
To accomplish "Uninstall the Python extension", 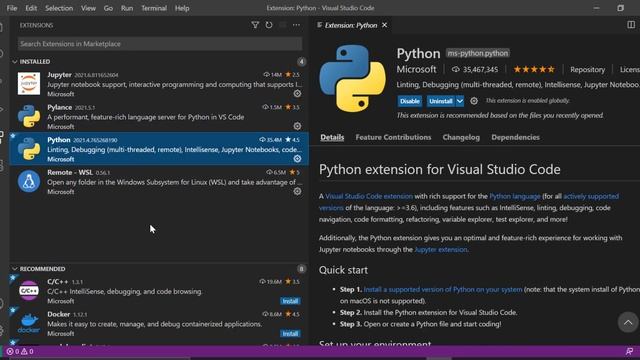I will (441, 101).
